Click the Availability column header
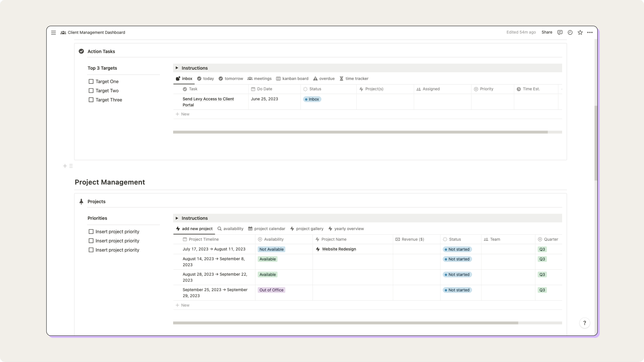644x362 pixels. (x=284, y=239)
